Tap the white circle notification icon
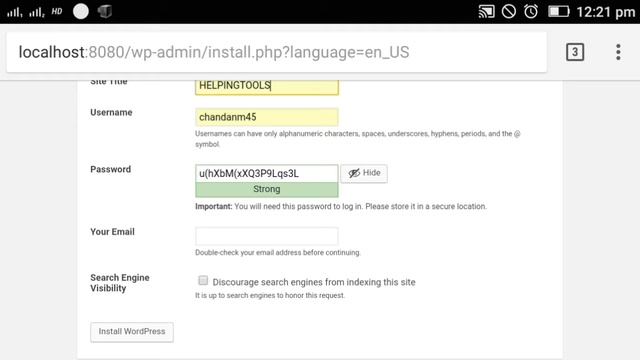The image size is (640, 360). point(81,11)
